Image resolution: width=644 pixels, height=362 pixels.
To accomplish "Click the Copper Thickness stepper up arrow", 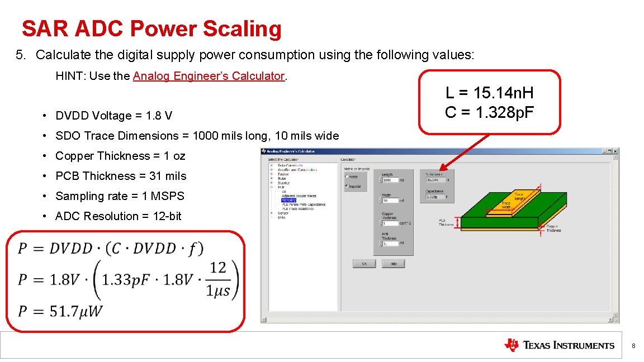I will [x=380, y=222].
